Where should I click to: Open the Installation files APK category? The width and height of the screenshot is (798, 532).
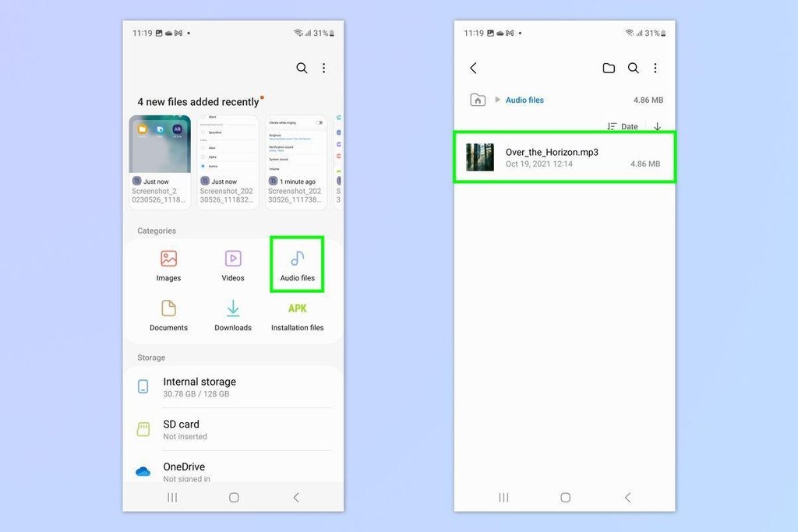(x=297, y=315)
